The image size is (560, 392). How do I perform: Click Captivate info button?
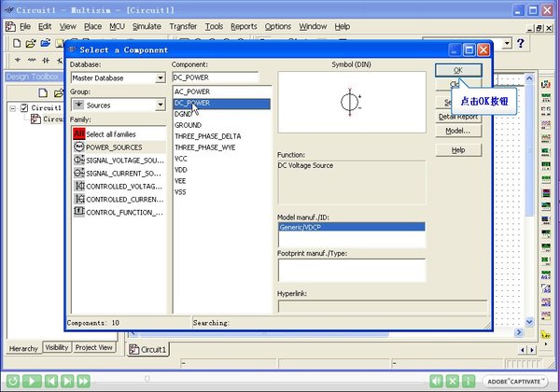point(469,381)
